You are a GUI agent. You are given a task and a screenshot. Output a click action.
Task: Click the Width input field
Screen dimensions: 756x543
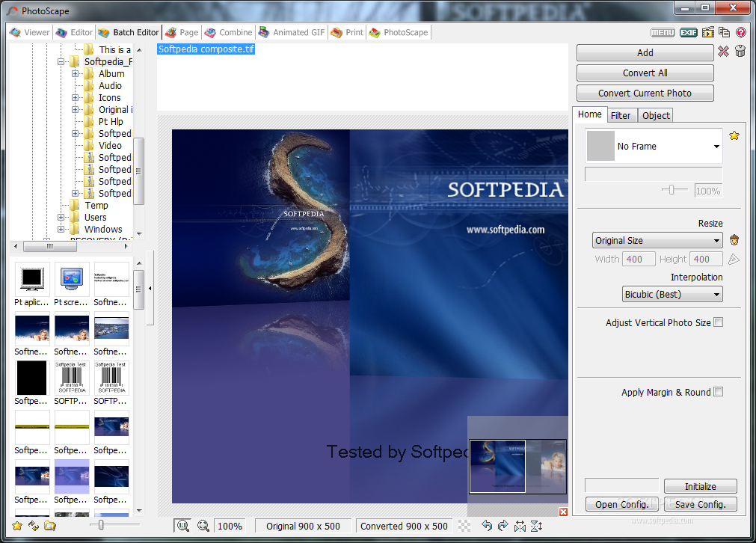639,259
